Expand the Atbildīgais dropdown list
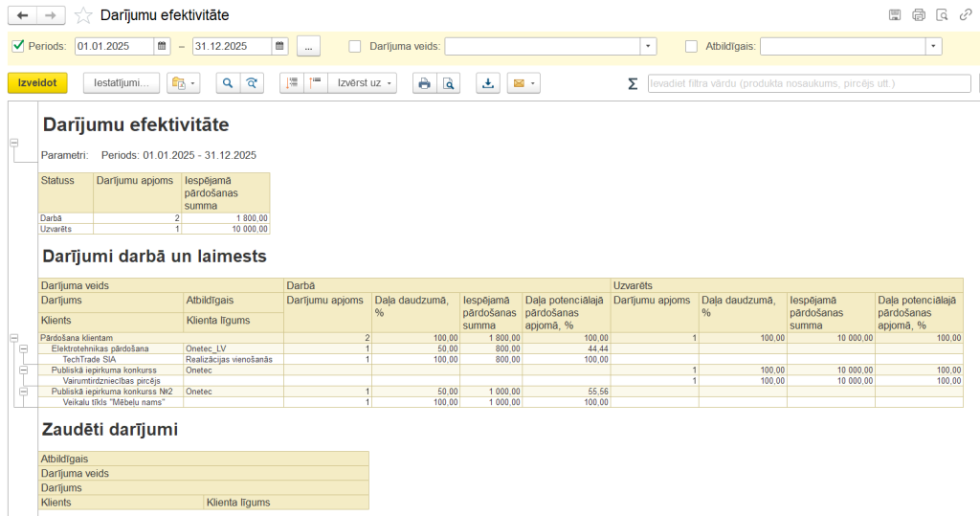The height and width of the screenshot is (516, 980). click(x=933, y=46)
